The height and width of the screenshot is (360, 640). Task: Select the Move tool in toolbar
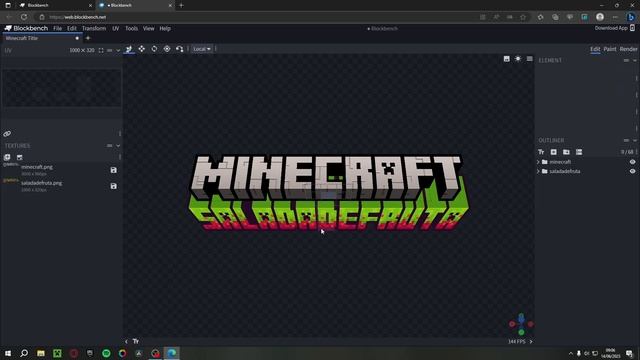click(141, 49)
